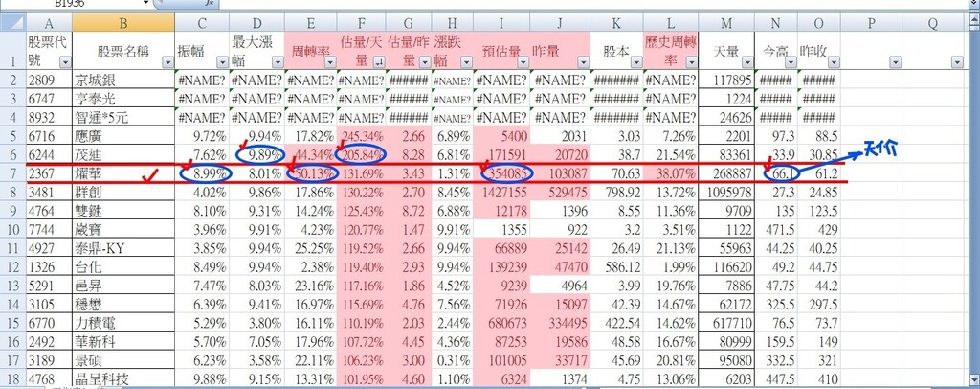Open the 天量 column filter arrow
Screen dimensions: 980x389
746,62
